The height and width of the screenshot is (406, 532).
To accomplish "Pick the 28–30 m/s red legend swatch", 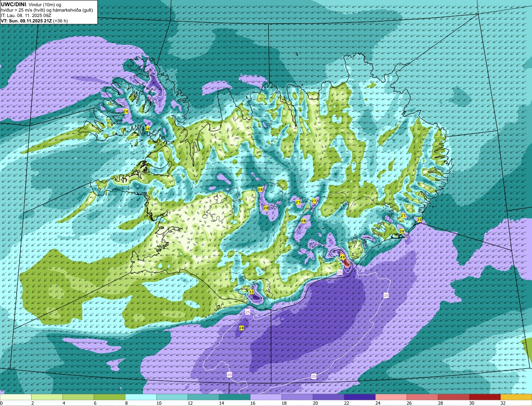I will pos(454,397).
